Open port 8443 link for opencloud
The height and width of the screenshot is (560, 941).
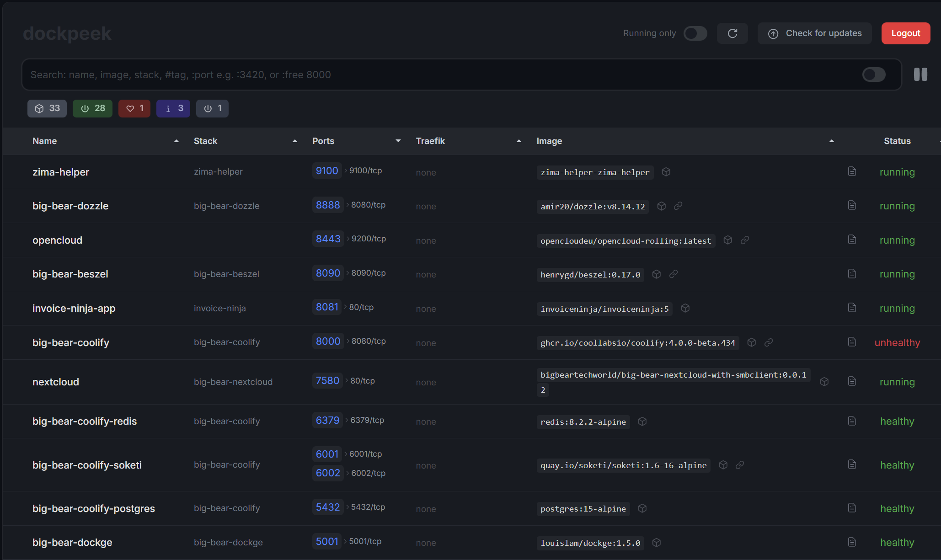tap(328, 239)
